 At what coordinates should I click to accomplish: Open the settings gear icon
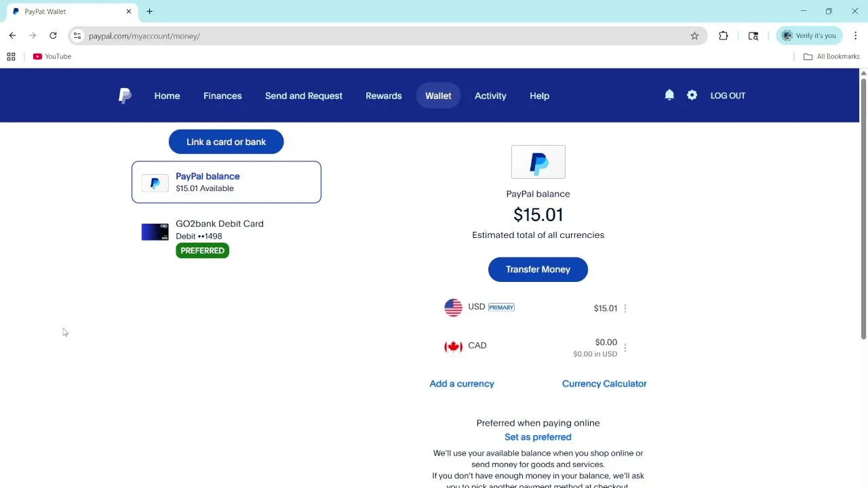[692, 96]
